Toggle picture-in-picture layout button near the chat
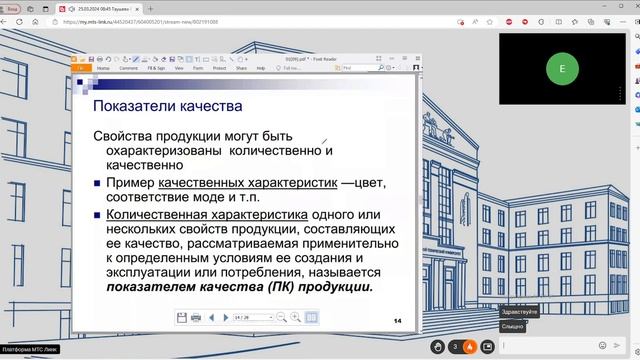Image resolution: width=640 pixels, height=360 pixels. (487, 347)
